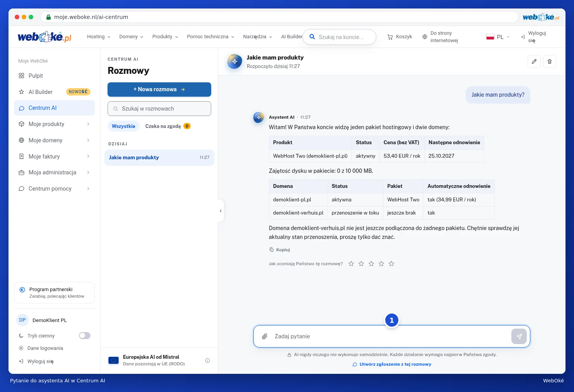Viewport: 574px width, 392px height.
Task: Open the Narzędzia dropdown menu
Action: (258, 37)
